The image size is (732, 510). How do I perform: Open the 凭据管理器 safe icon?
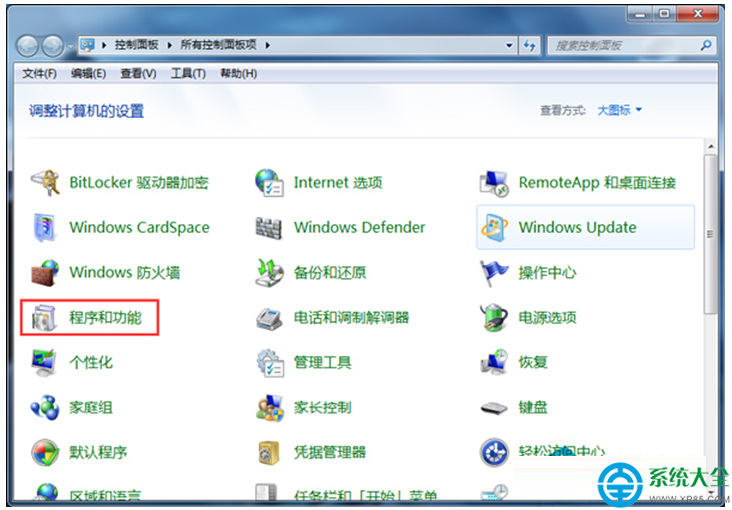[269, 453]
